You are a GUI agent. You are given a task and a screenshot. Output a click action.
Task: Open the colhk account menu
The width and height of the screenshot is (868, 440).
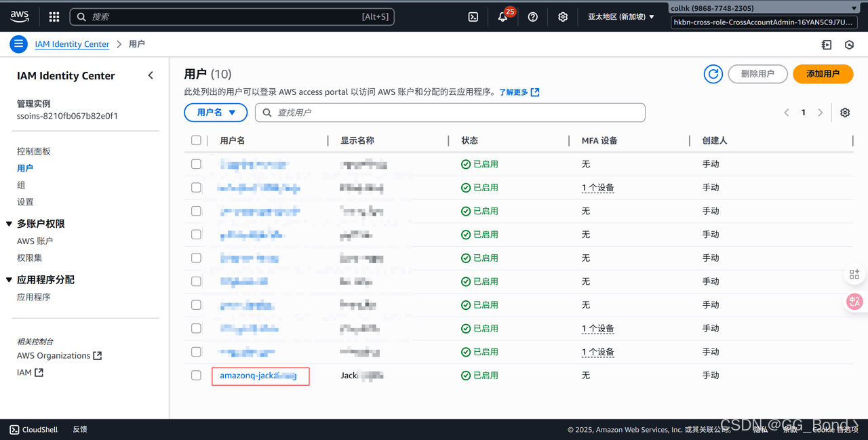tap(764, 8)
